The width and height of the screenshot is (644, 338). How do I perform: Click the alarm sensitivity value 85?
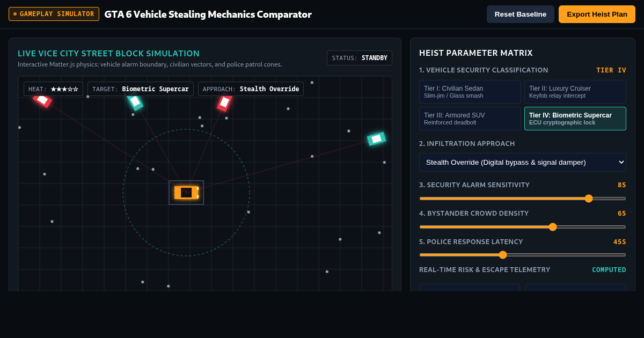click(x=622, y=185)
